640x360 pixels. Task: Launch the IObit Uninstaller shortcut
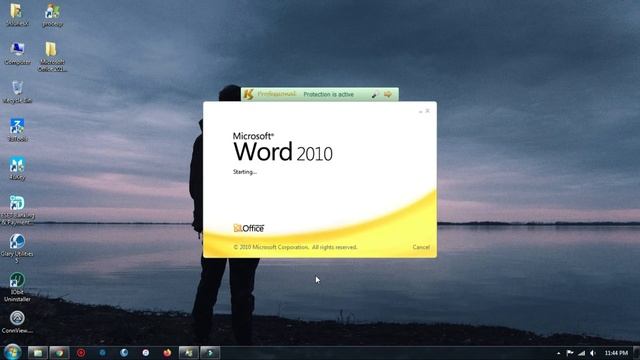click(17, 287)
